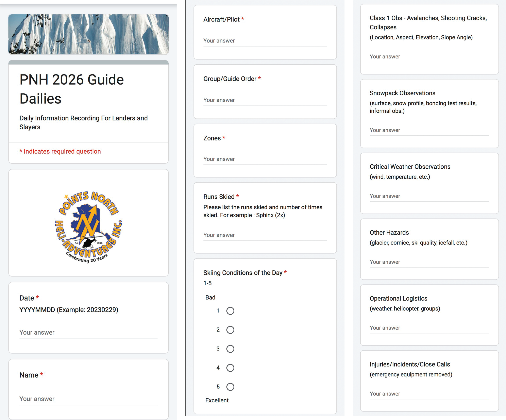Select rating 1 for Skiing Conditions
The width and height of the screenshot is (506, 420).
point(230,311)
